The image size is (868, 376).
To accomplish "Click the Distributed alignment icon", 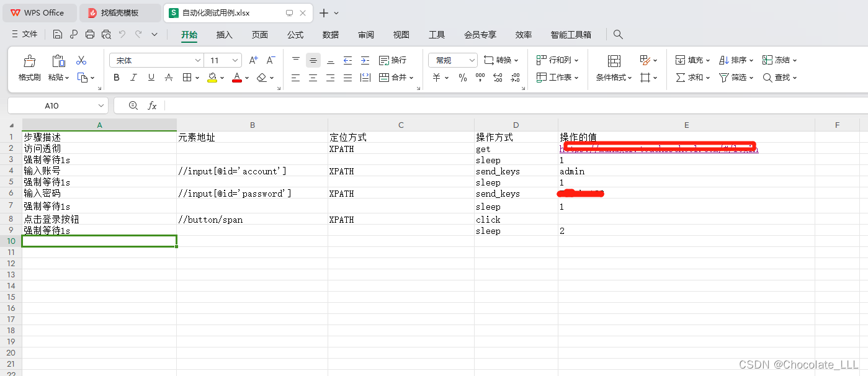I will point(365,78).
